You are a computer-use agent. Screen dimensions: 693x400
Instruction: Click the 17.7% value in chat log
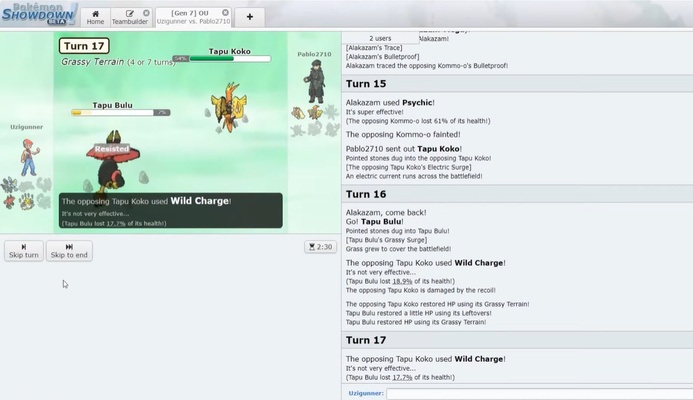click(x=402, y=377)
